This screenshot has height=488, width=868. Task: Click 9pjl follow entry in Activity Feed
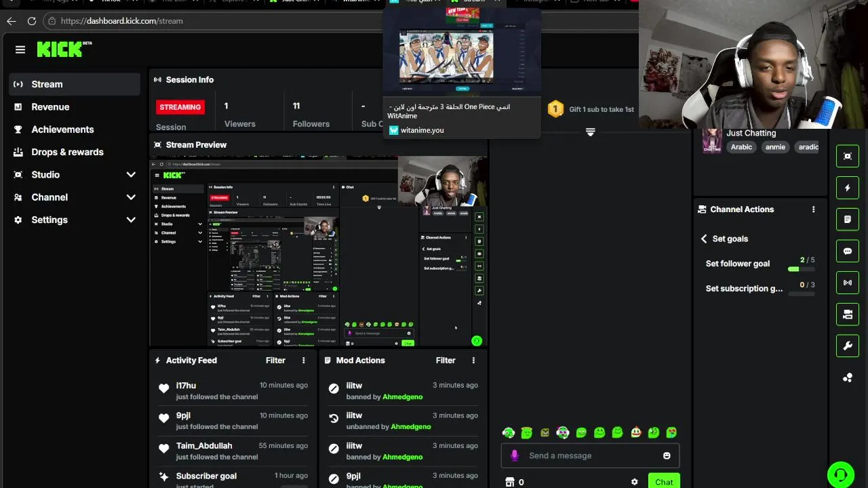[233, 421]
